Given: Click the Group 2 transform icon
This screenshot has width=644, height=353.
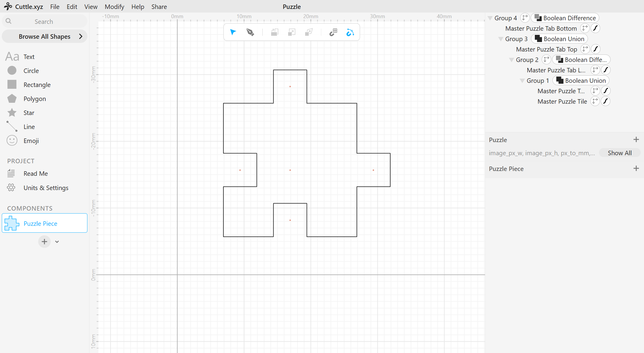Looking at the screenshot, I should 546,60.
